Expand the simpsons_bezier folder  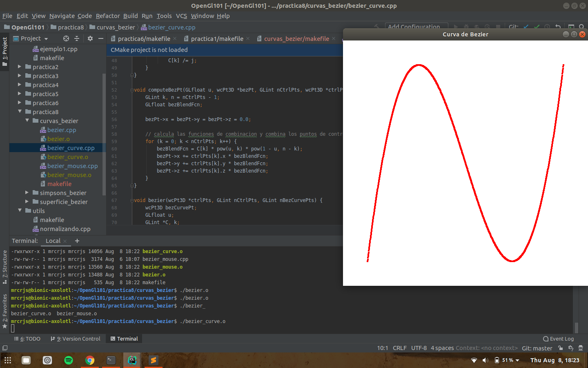27,193
